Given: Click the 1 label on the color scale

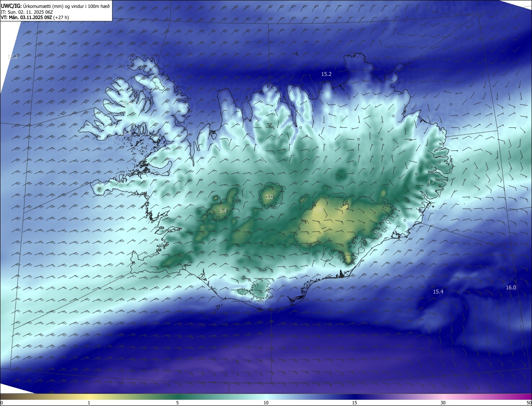Looking at the screenshot, I should 89,403.
